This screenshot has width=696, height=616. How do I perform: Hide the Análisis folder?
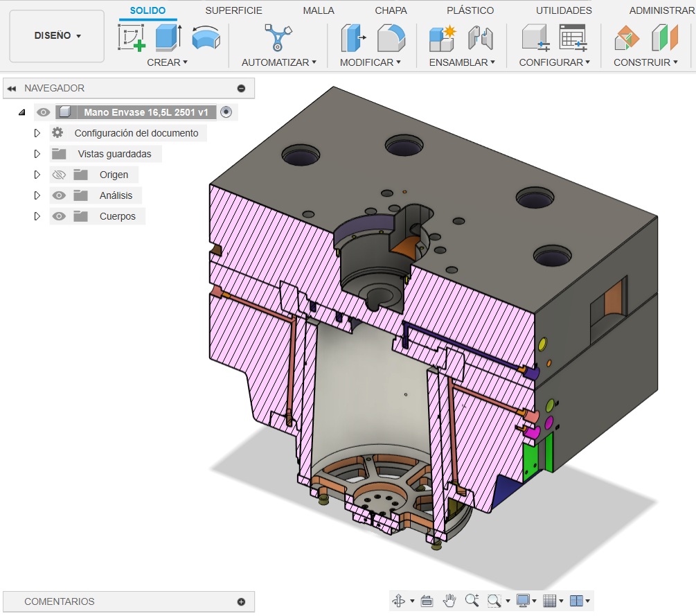[59, 195]
